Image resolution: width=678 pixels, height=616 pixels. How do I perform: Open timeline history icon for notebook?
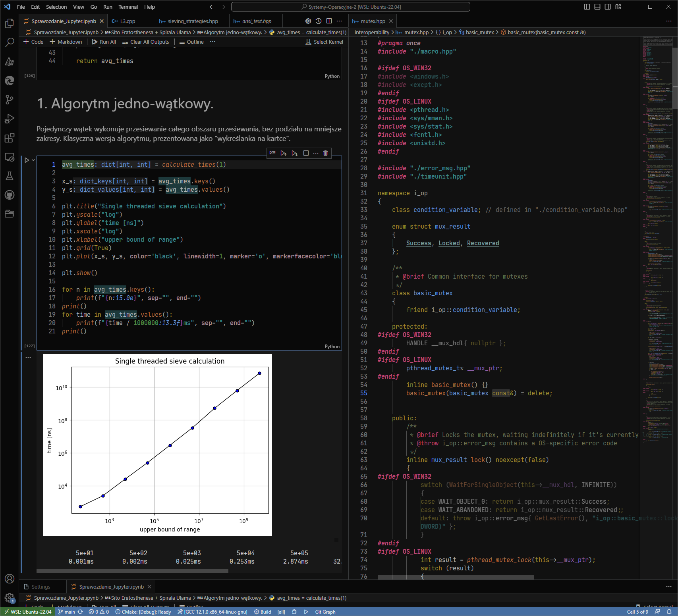(319, 21)
